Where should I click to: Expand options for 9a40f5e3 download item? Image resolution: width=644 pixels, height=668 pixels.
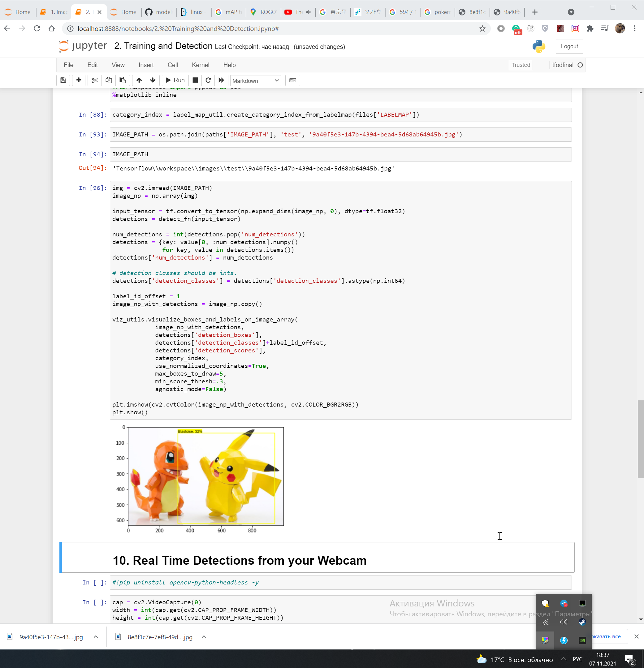[x=96, y=637]
